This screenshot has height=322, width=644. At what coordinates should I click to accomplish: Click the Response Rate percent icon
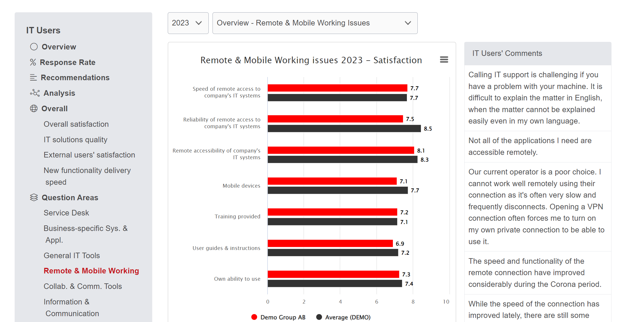33,62
